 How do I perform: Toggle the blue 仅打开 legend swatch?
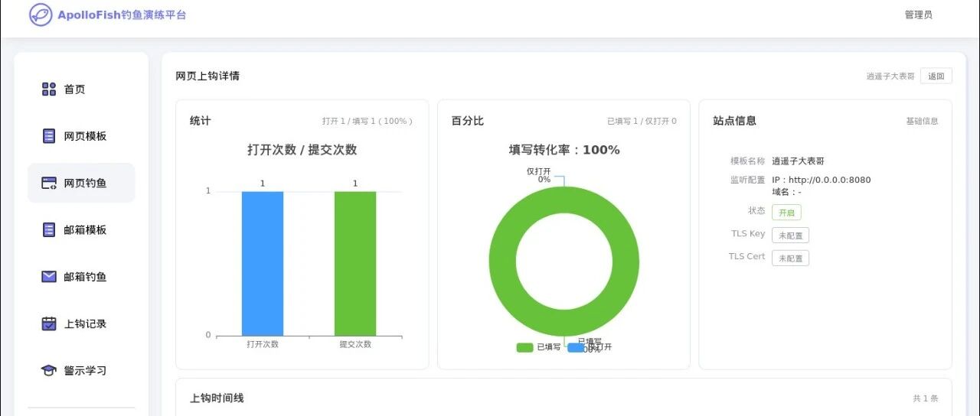(x=576, y=347)
